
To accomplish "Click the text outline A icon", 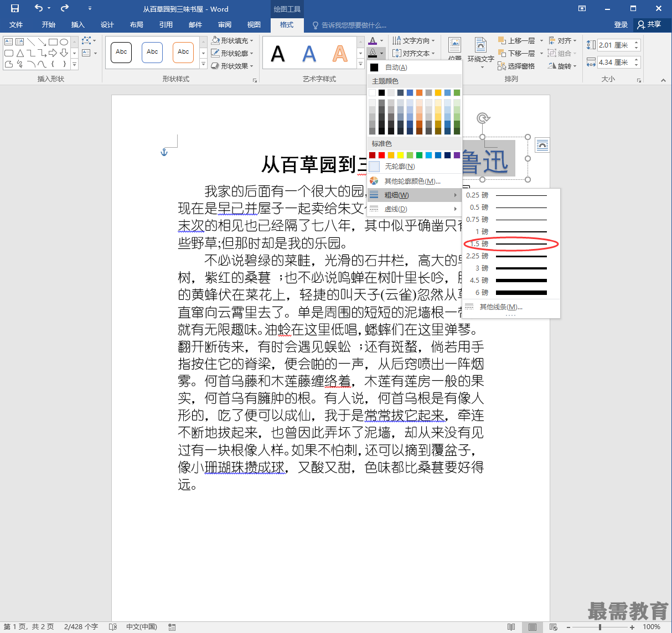I will (373, 53).
